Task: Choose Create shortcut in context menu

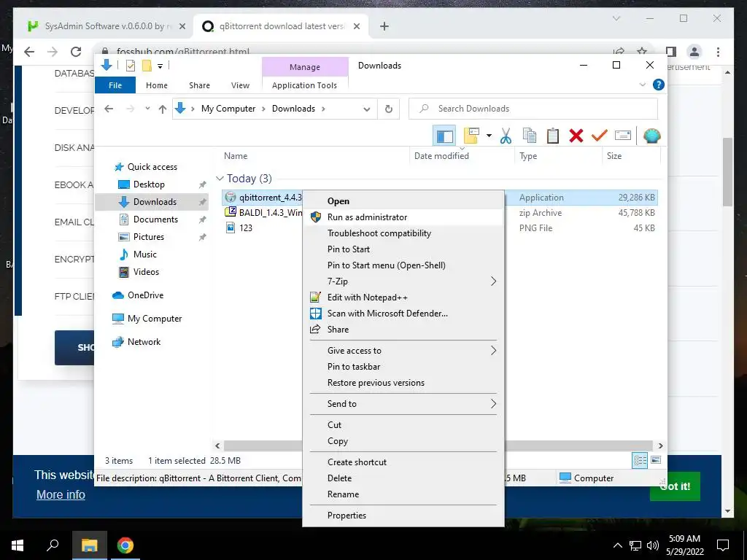Action: point(403,462)
